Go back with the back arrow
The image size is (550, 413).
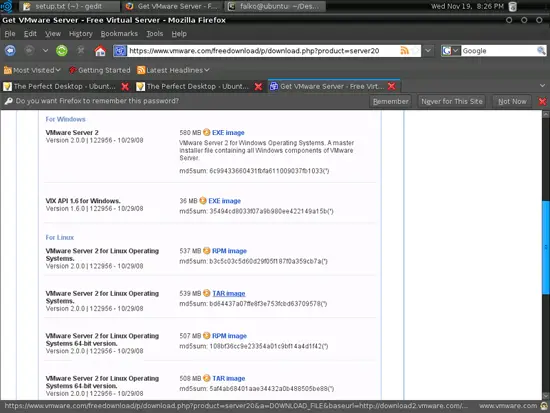10,51
